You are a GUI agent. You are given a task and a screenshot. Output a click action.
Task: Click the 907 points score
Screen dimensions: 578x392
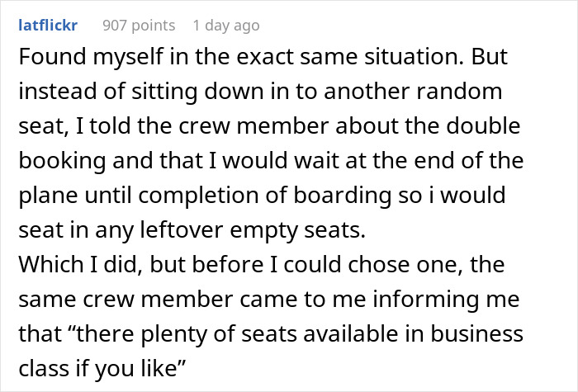(x=138, y=25)
